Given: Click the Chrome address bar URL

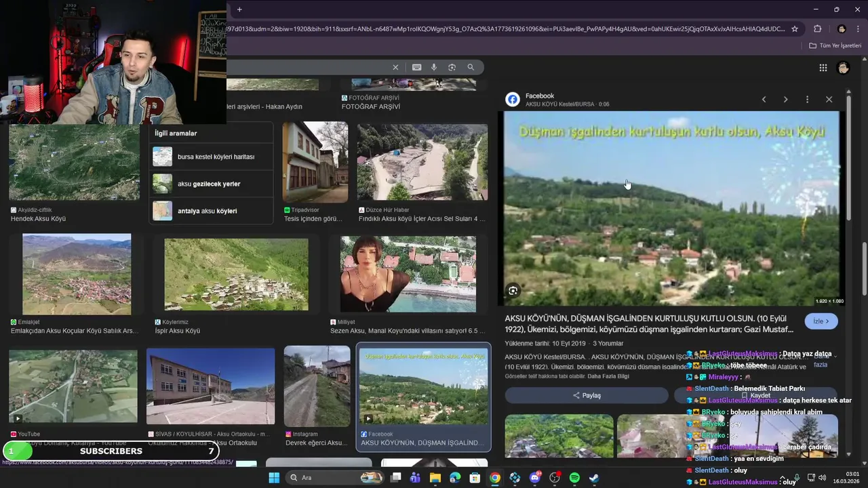Looking at the screenshot, I should coord(505,29).
